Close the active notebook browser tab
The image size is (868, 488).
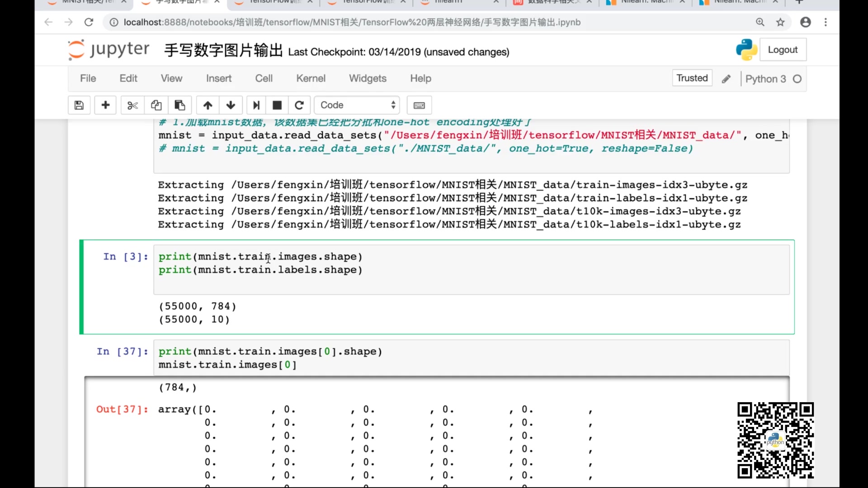pos(217,2)
